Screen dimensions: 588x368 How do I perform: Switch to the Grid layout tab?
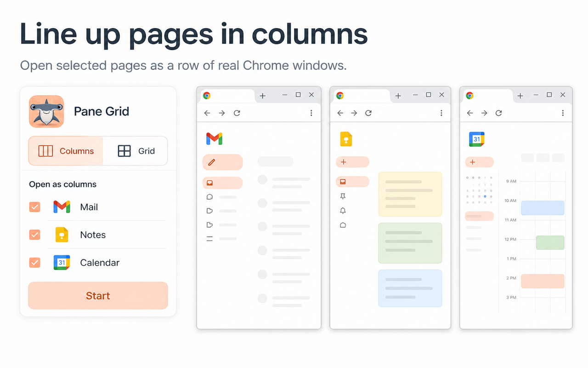136,151
